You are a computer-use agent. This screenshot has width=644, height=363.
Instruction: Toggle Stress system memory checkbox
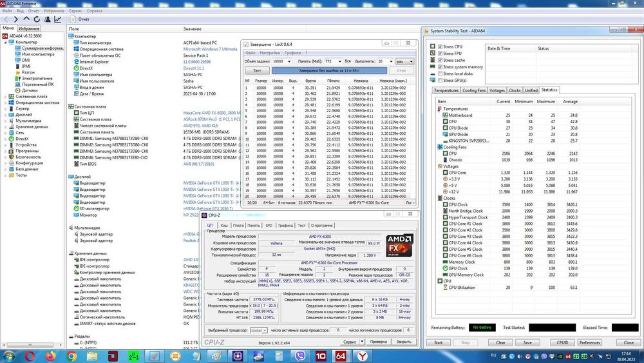pyautogui.click(x=440, y=66)
